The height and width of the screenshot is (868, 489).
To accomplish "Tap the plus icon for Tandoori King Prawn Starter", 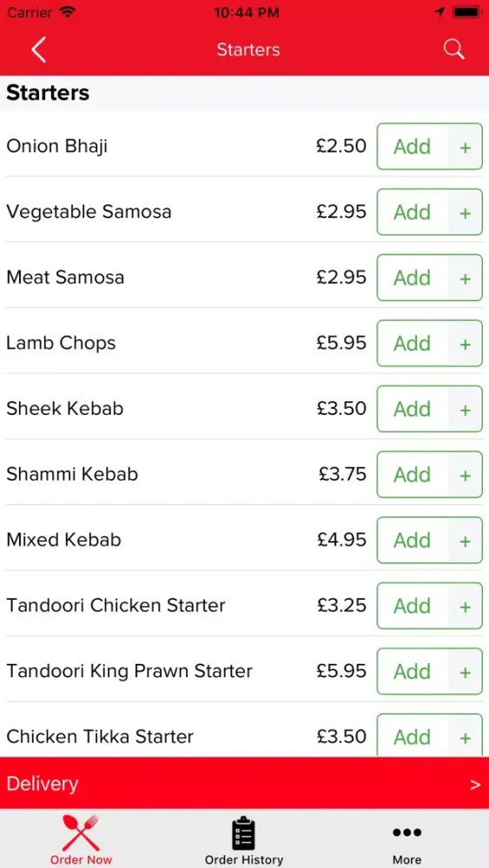I will pyautogui.click(x=466, y=672).
